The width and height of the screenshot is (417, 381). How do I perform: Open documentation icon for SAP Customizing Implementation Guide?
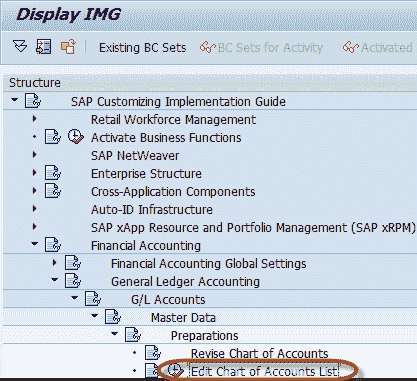[x=33, y=101]
